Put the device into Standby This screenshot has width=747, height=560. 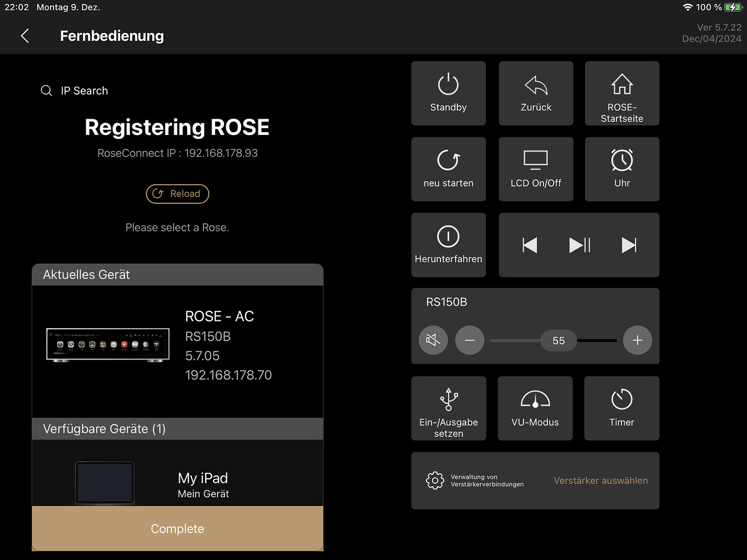click(448, 93)
